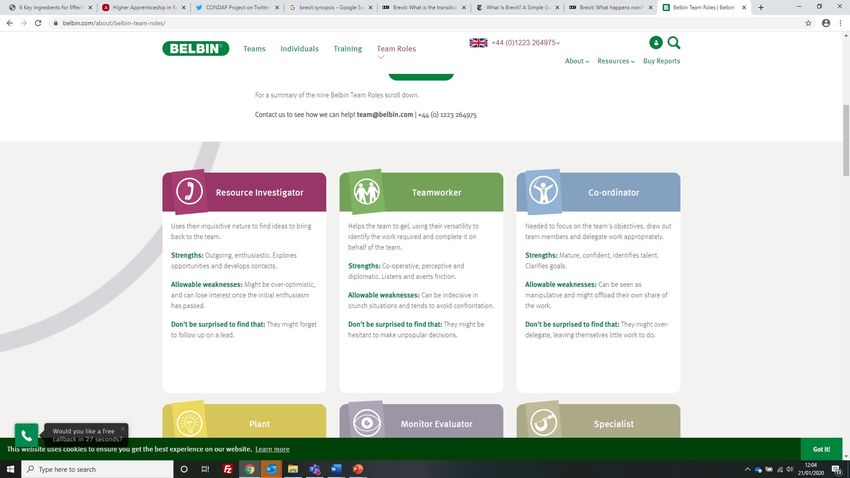
Task: Open Microsoft Teams from the taskbar
Action: [314, 469]
